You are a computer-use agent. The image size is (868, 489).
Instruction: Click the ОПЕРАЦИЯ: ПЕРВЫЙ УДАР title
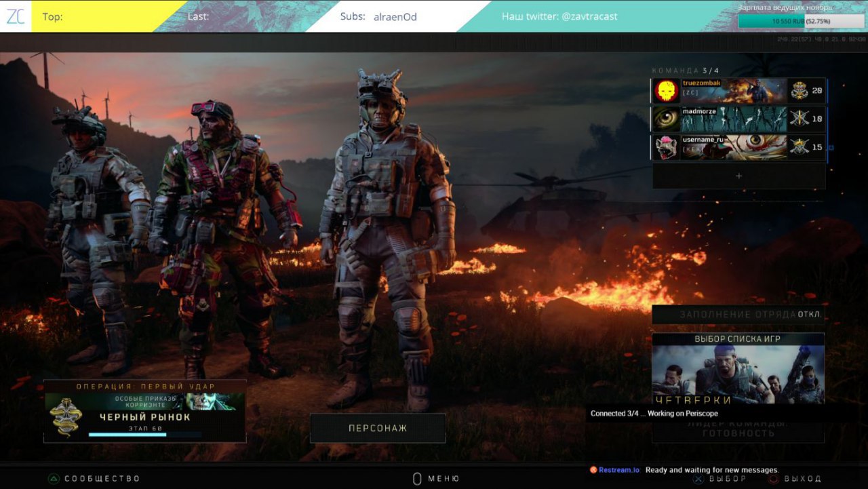pos(145,387)
